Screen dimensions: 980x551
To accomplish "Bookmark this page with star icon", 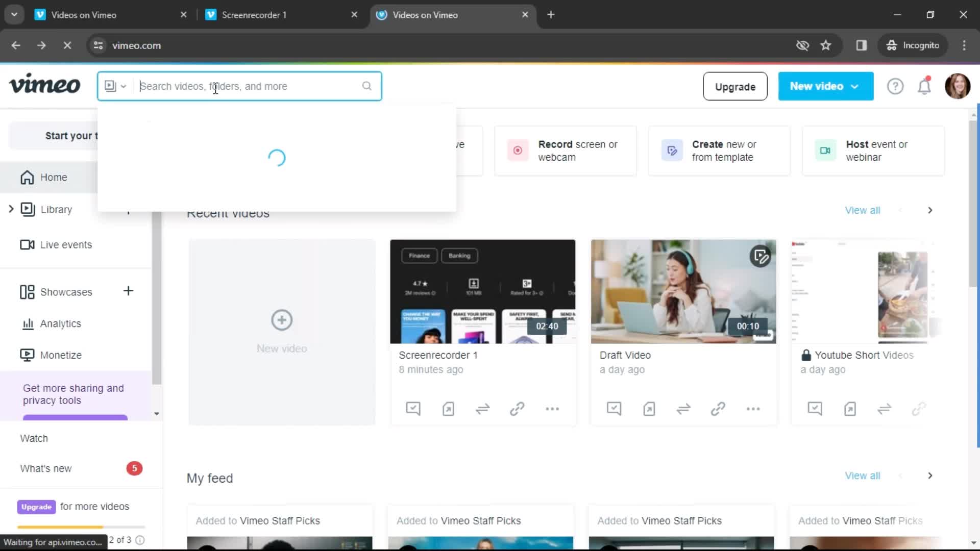I will click(x=826, y=45).
